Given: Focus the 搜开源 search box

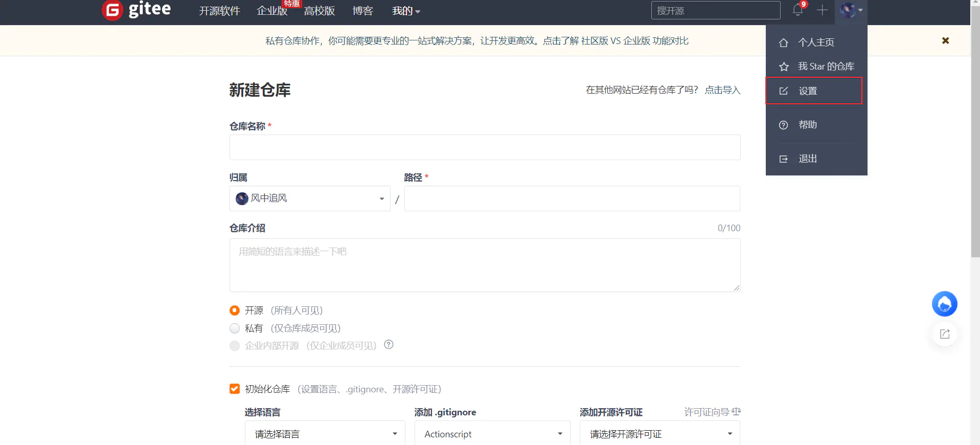Looking at the screenshot, I should 716,10.
